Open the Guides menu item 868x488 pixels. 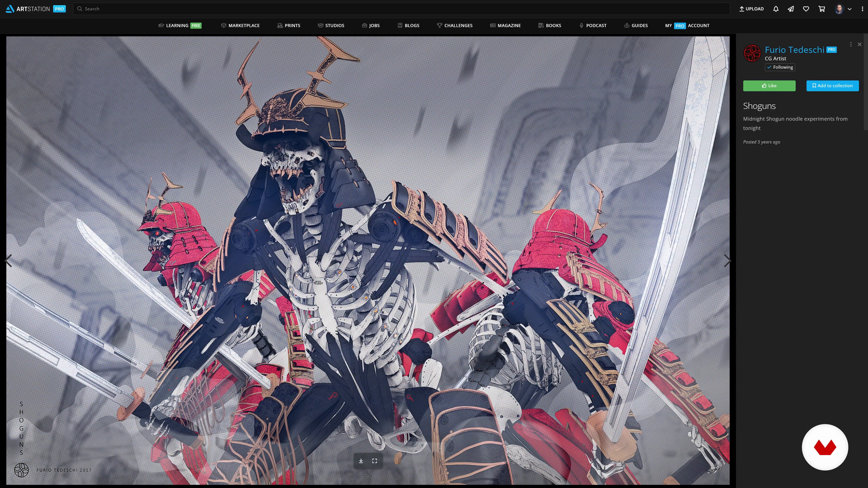coord(636,26)
